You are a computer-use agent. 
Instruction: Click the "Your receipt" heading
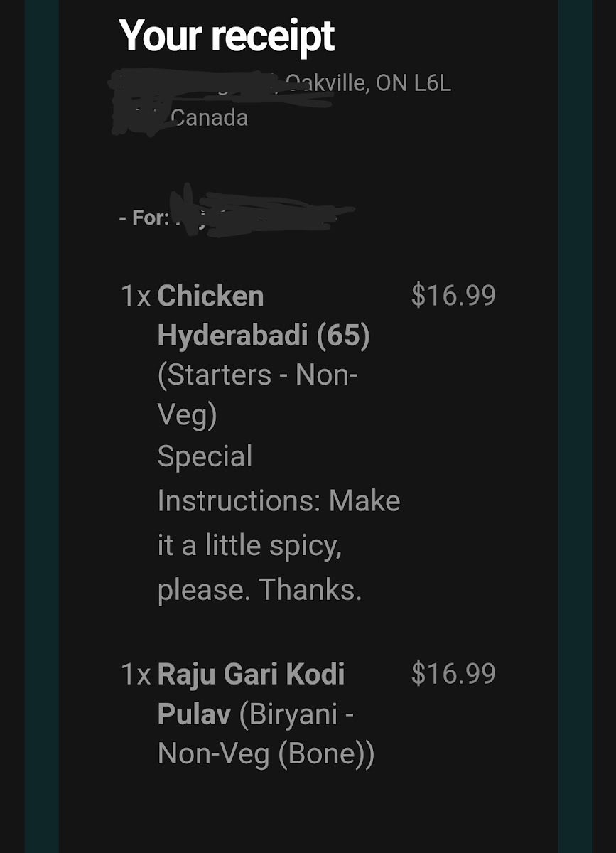pos(227,36)
